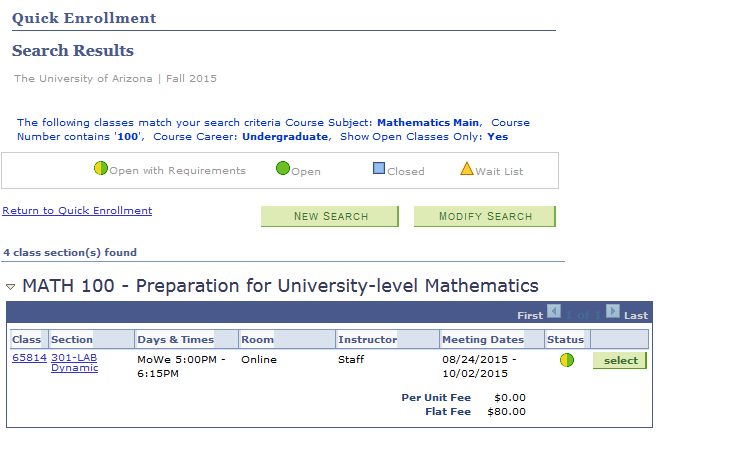Jump to the Last results page
The width and height of the screenshot is (733, 454).
(x=636, y=315)
